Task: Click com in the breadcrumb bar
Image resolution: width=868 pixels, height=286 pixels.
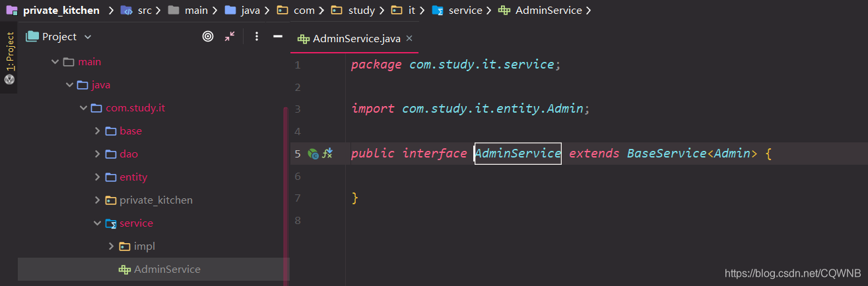Action: coord(304,11)
